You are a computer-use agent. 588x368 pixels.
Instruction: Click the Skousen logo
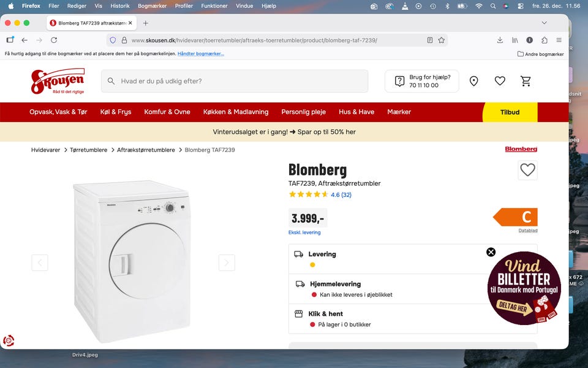tap(58, 81)
